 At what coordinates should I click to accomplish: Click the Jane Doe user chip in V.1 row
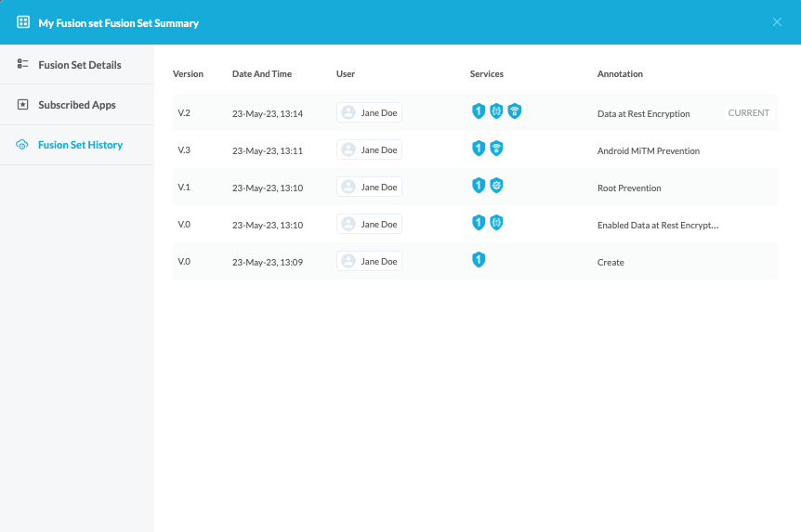369,187
